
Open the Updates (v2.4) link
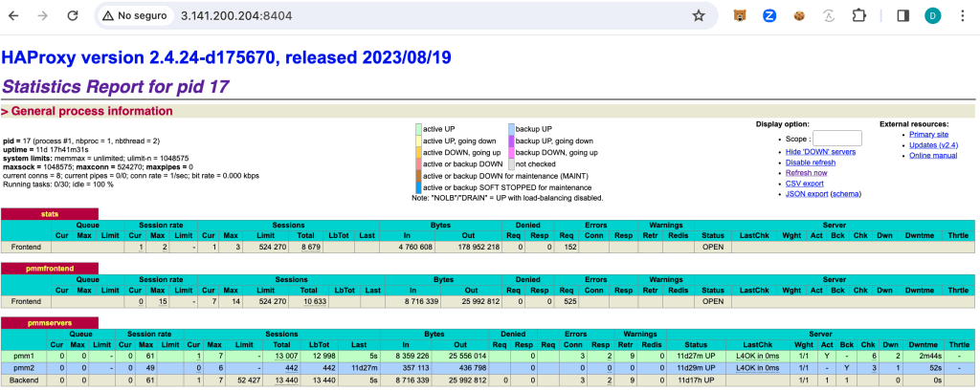click(934, 145)
